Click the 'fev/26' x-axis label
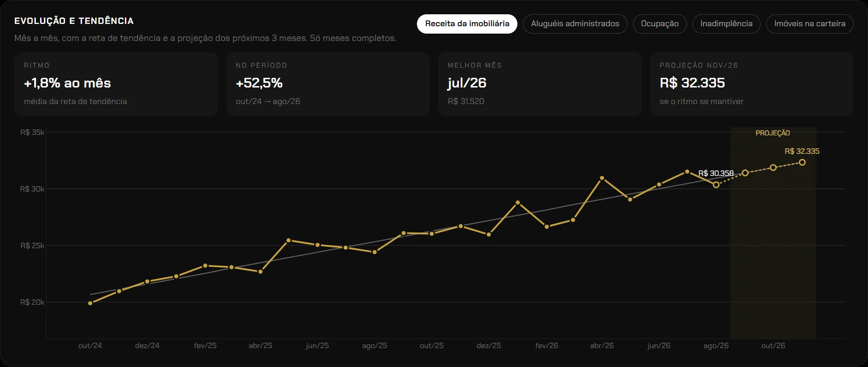868x367 pixels. point(547,345)
